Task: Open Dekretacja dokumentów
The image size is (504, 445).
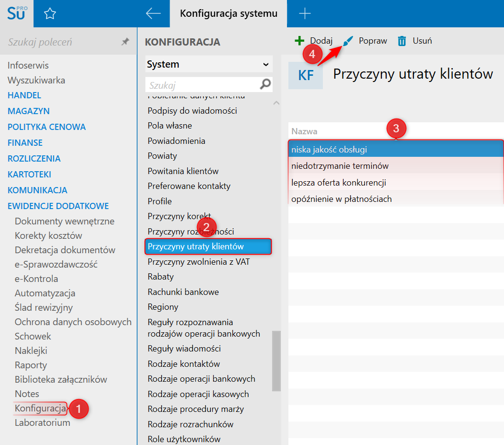Action: (65, 250)
